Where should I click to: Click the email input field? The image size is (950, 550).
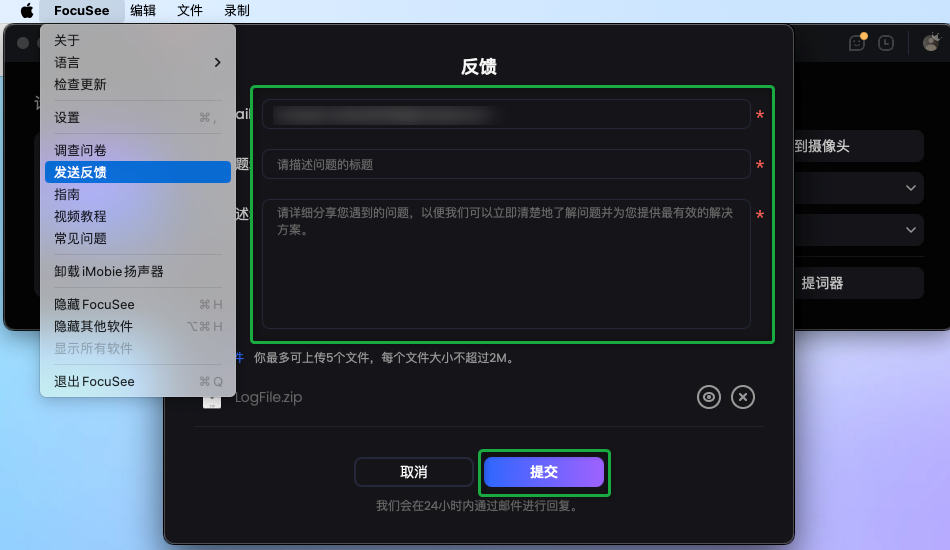point(506,114)
